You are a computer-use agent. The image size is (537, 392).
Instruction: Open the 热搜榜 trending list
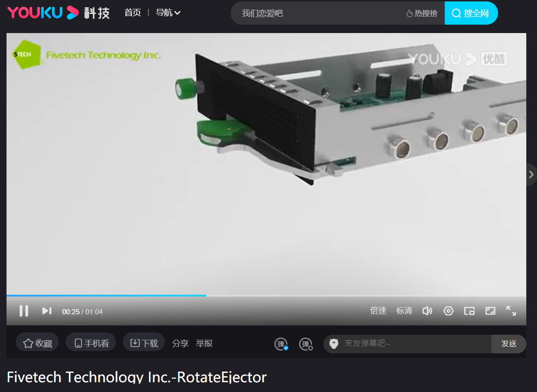coord(422,14)
